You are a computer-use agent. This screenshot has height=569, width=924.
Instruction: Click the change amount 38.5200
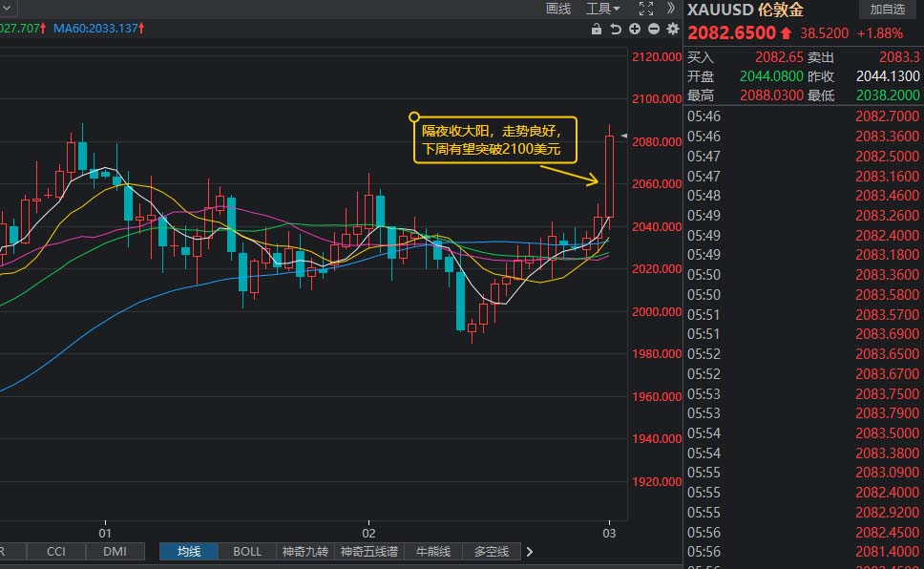(x=824, y=33)
